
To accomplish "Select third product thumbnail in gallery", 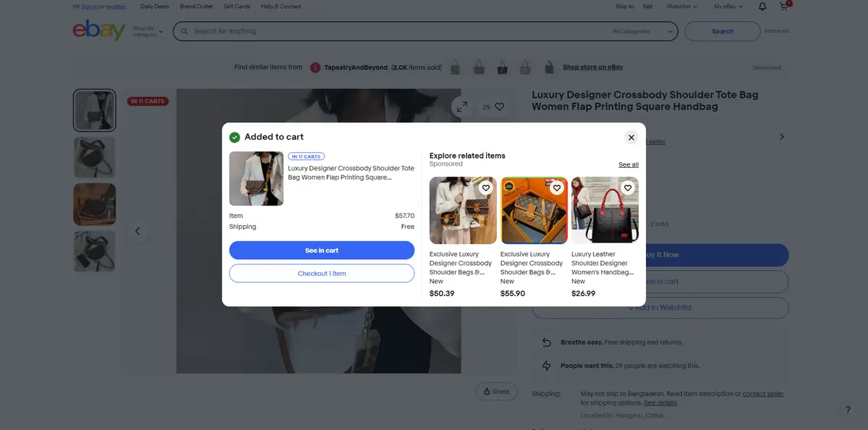I will [x=95, y=204].
